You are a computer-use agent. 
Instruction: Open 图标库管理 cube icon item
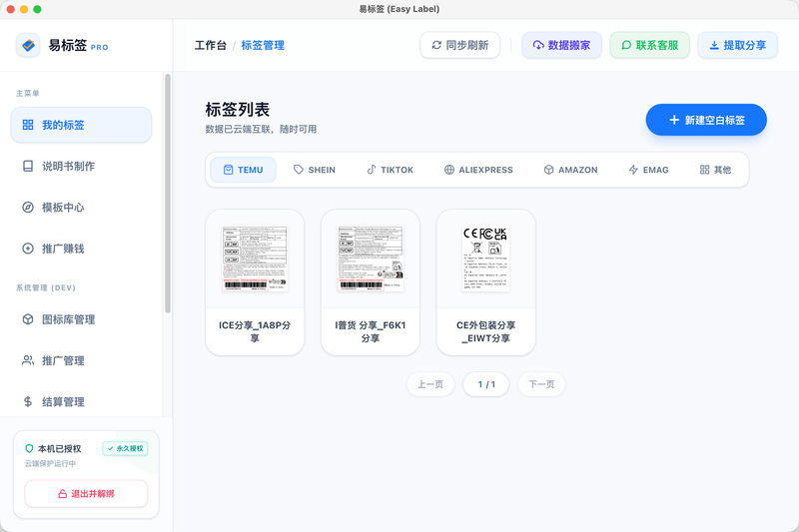coord(81,319)
